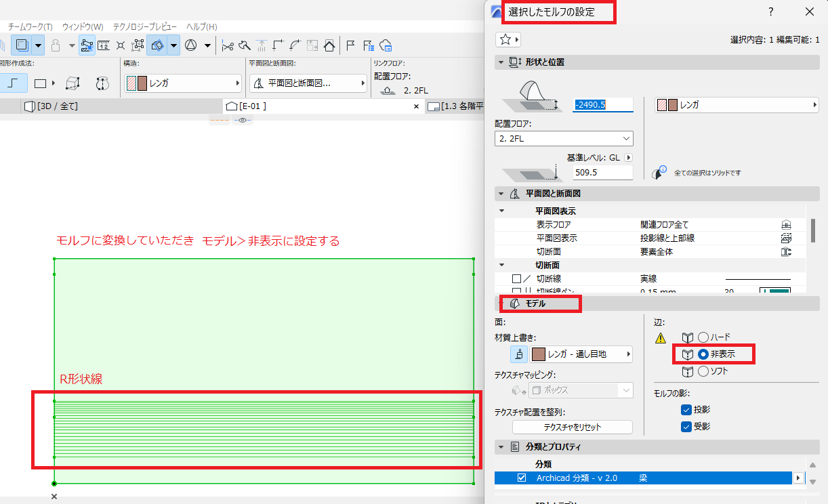Open the チームワーク(T) menu
This screenshot has width=828, height=504.
pos(30,26)
